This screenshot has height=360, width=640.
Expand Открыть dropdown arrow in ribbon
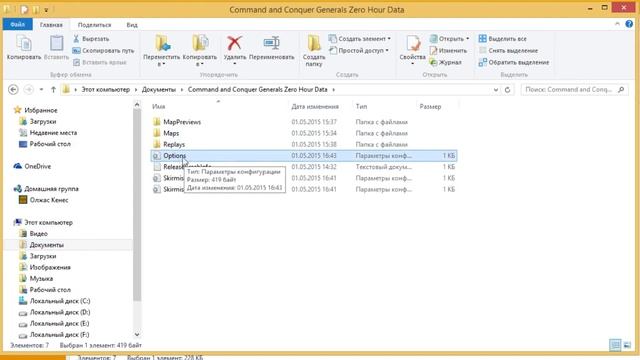(468, 39)
